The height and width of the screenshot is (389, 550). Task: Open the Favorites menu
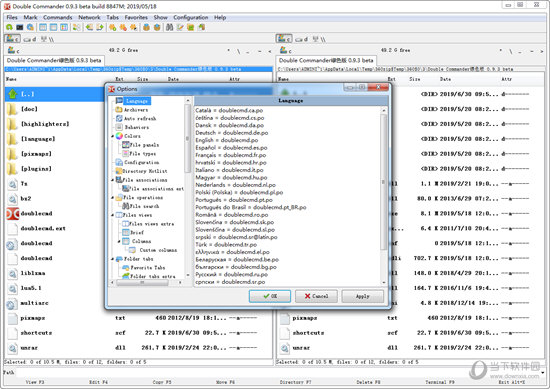pos(136,17)
